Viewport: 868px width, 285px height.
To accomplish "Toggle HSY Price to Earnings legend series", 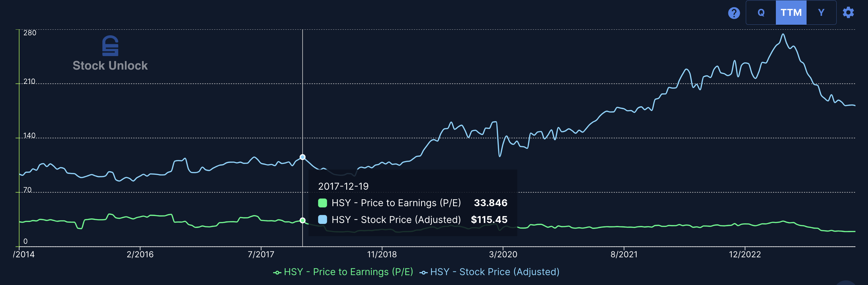I will (343, 271).
